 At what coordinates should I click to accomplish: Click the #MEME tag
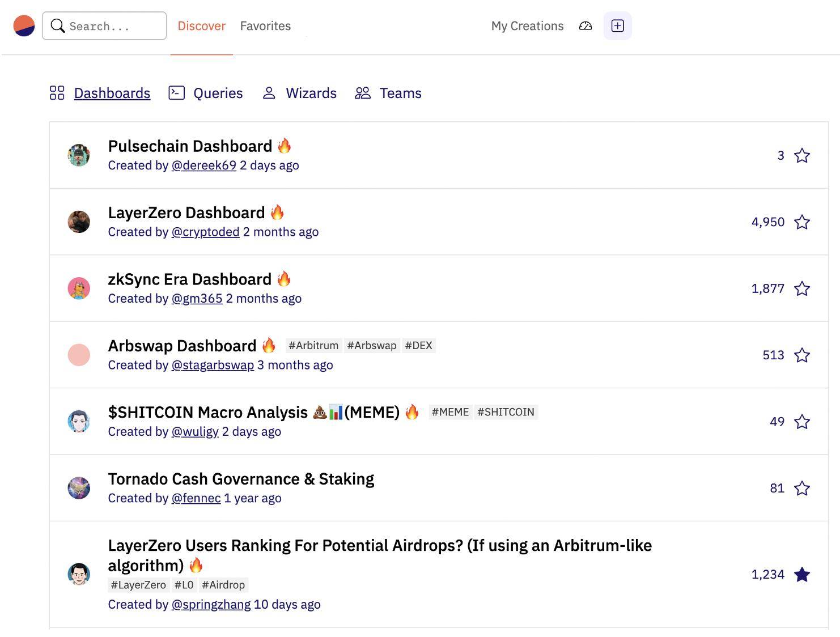click(451, 412)
